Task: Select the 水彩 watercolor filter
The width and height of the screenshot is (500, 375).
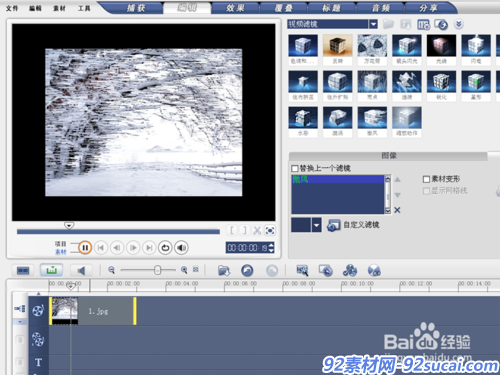Action: coord(303,122)
